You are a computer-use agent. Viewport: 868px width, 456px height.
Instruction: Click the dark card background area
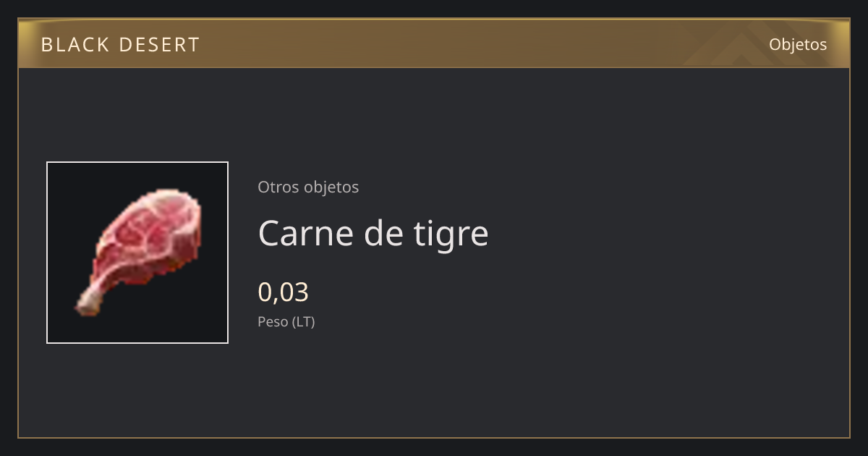(x=579, y=362)
